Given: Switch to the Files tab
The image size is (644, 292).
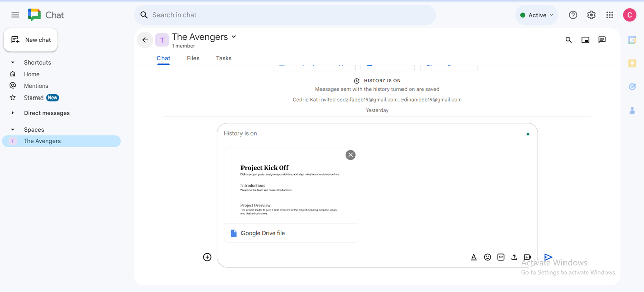Looking at the screenshot, I should [x=193, y=58].
